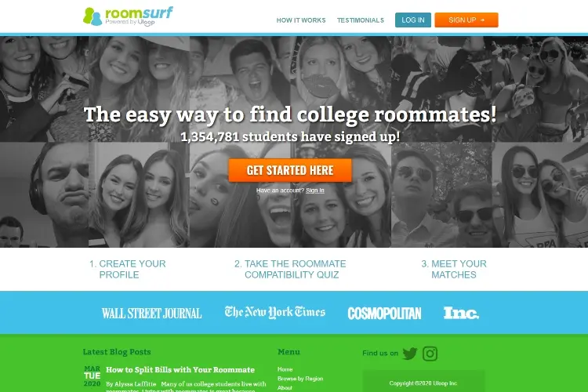Viewport: 588px width, 392px height.
Task: Open Browse by Region footer link
Action: (300, 379)
